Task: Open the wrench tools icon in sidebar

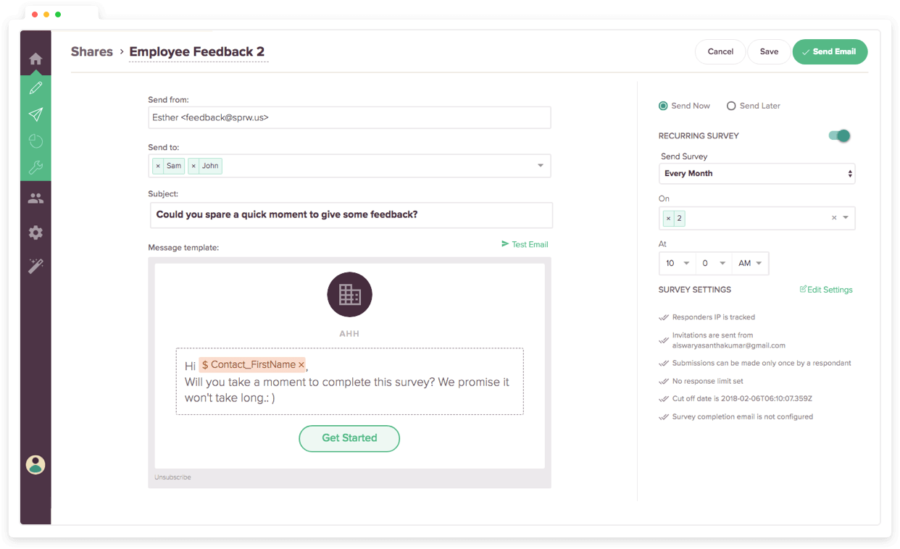Action: (x=36, y=167)
